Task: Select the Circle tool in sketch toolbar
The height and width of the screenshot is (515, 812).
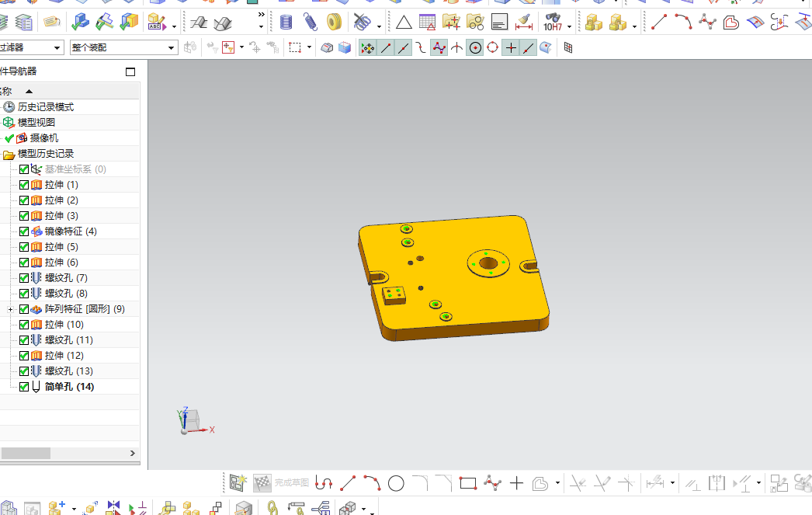Action: tap(396, 483)
